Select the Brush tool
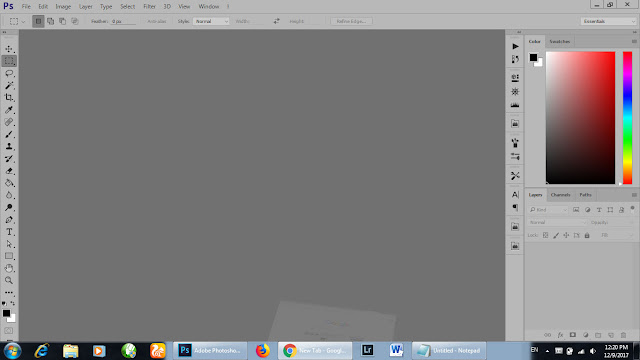 click(9, 134)
